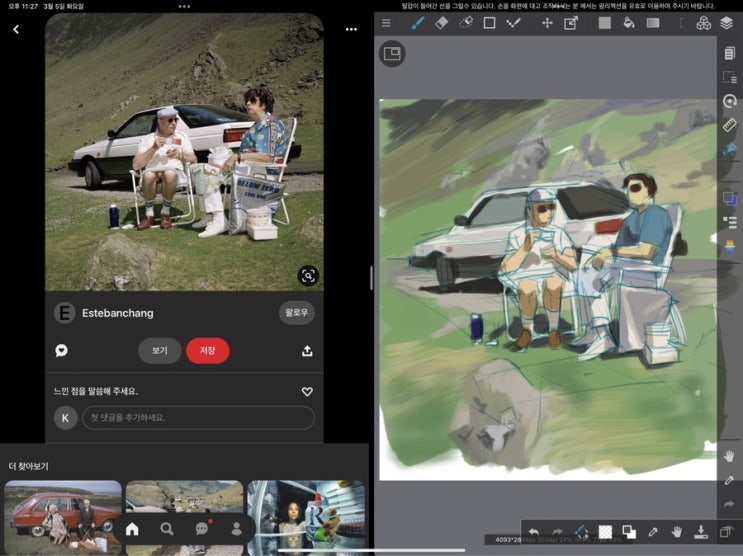743x556 pixels.
Task: Open the ruler tool in right sidebar
Action: click(730, 125)
